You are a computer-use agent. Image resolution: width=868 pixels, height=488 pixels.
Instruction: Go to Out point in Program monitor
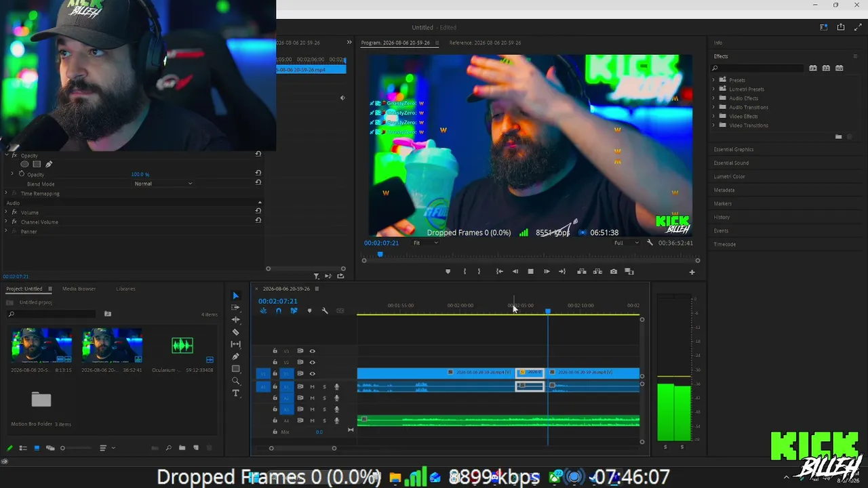pos(562,272)
